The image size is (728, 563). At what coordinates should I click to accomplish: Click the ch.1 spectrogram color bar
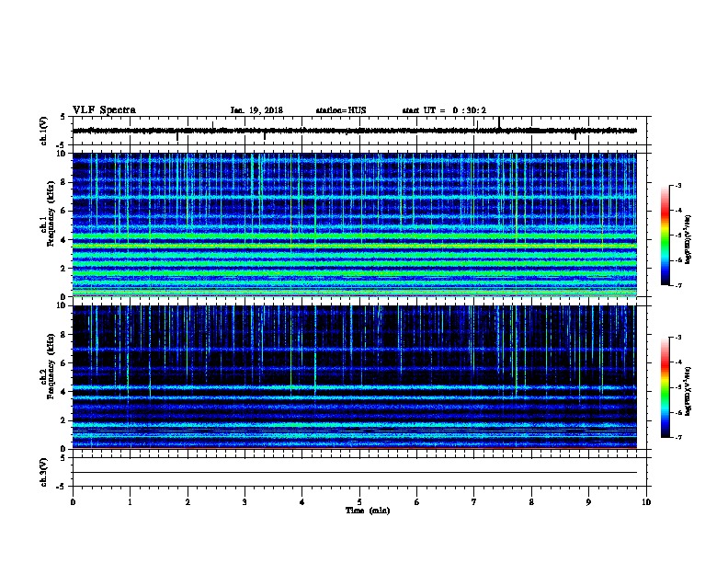[x=665, y=236]
